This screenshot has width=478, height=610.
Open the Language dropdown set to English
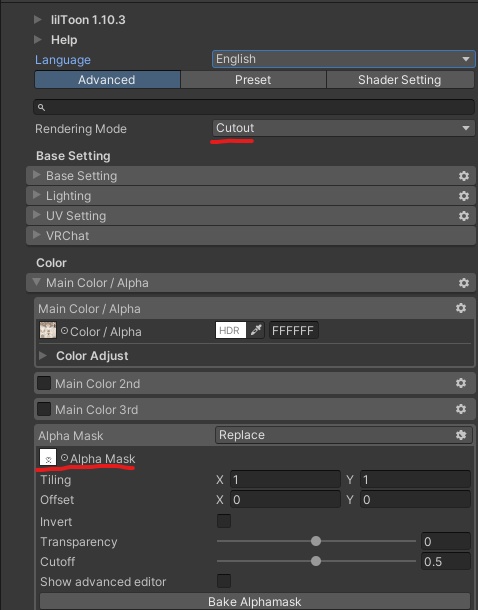343,59
